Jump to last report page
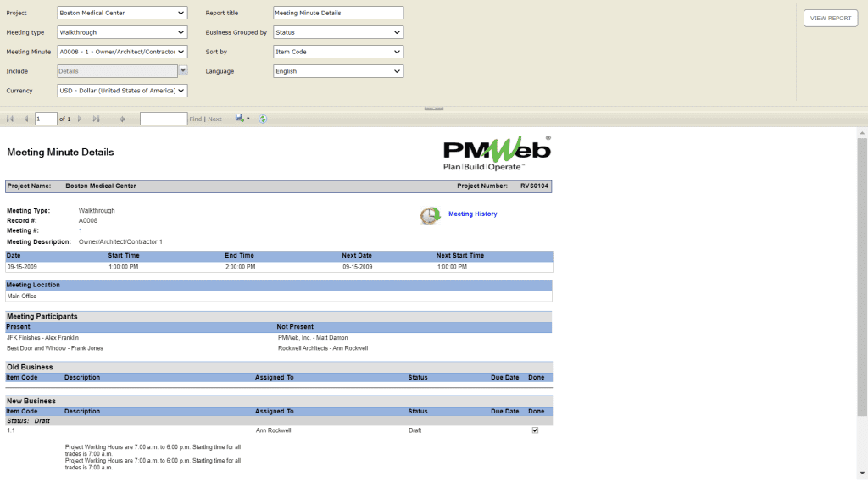Image resolution: width=868 pixels, height=488 pixels. (97, 119)
